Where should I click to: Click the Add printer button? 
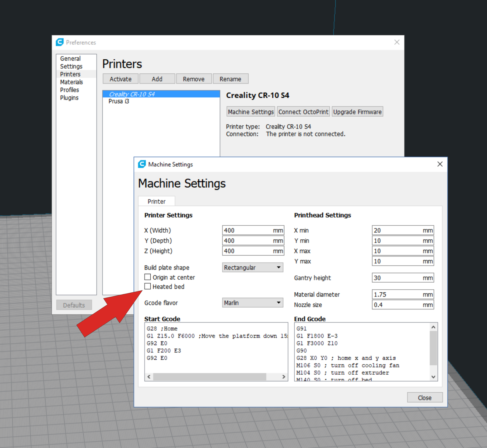[157, 79]
